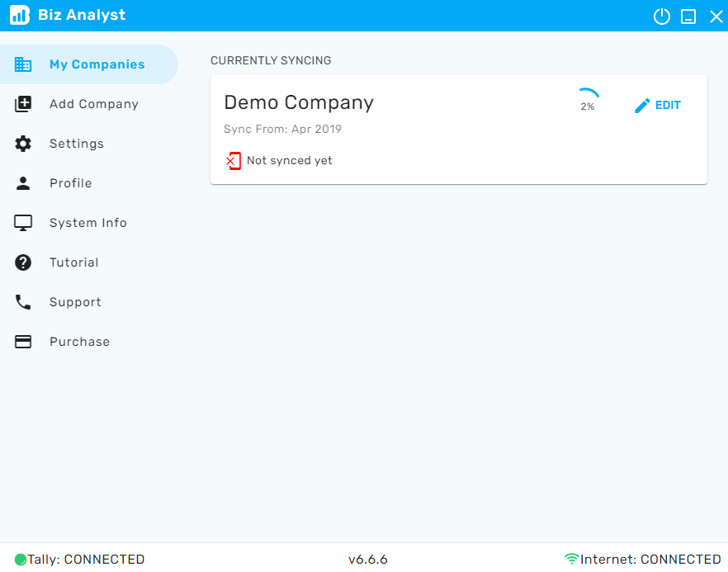Open the Settings page
Image resolution: width=728 pixels, height=572 pixels.
89,144
